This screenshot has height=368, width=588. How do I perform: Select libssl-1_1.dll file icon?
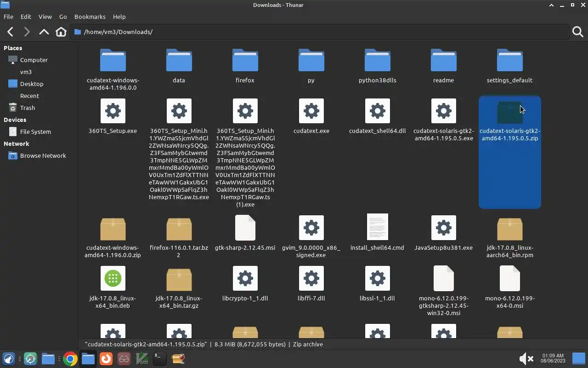pyautogui.click(x=377, y=278)
